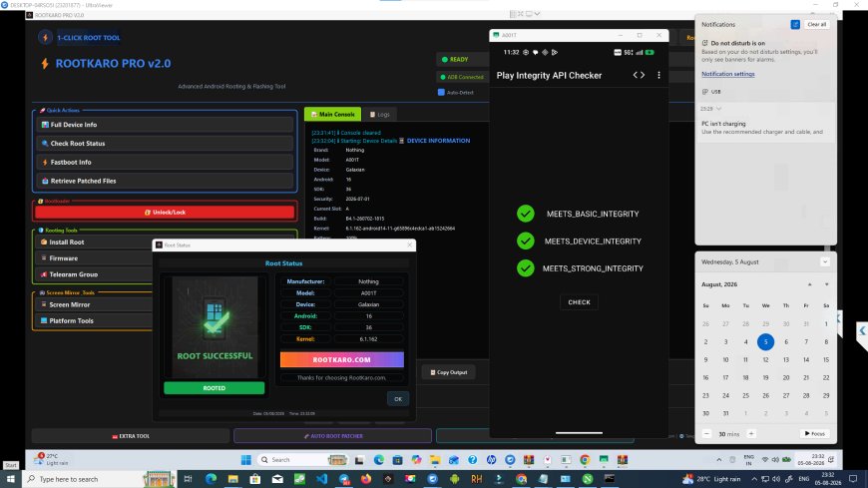Switch to the Main Console tab
The height and width of the screenshot is (488, 868).
pos(332,114)
